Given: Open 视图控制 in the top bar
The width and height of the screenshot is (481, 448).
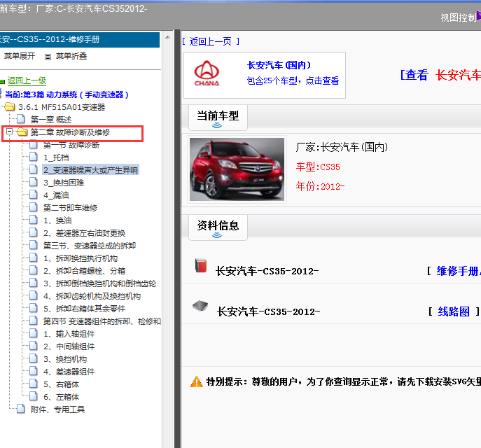Looking at the screenshot, I should pos(459,17).
